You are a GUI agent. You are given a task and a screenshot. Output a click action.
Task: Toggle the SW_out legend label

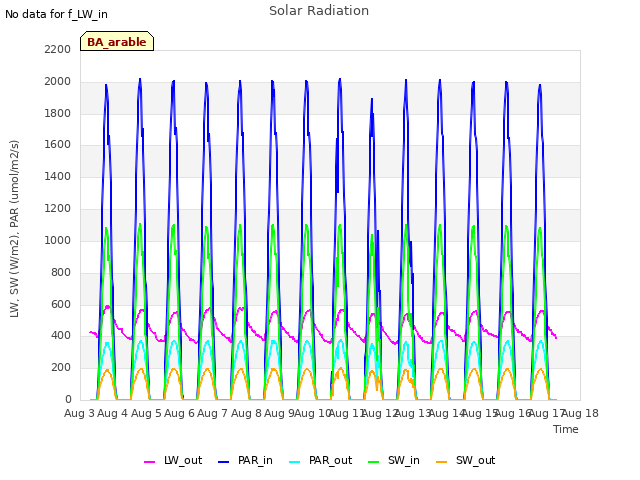coord(476,460)
